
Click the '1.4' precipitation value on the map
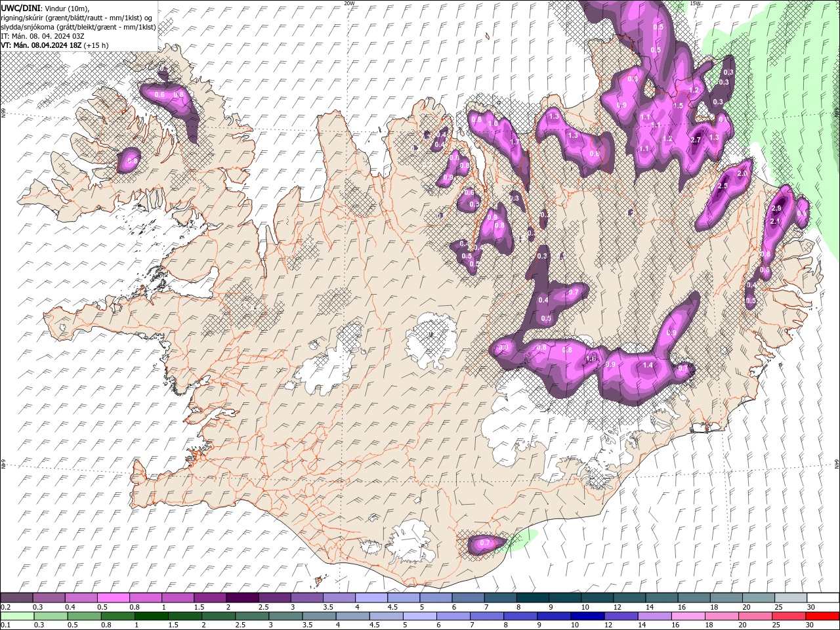[648, 365]
